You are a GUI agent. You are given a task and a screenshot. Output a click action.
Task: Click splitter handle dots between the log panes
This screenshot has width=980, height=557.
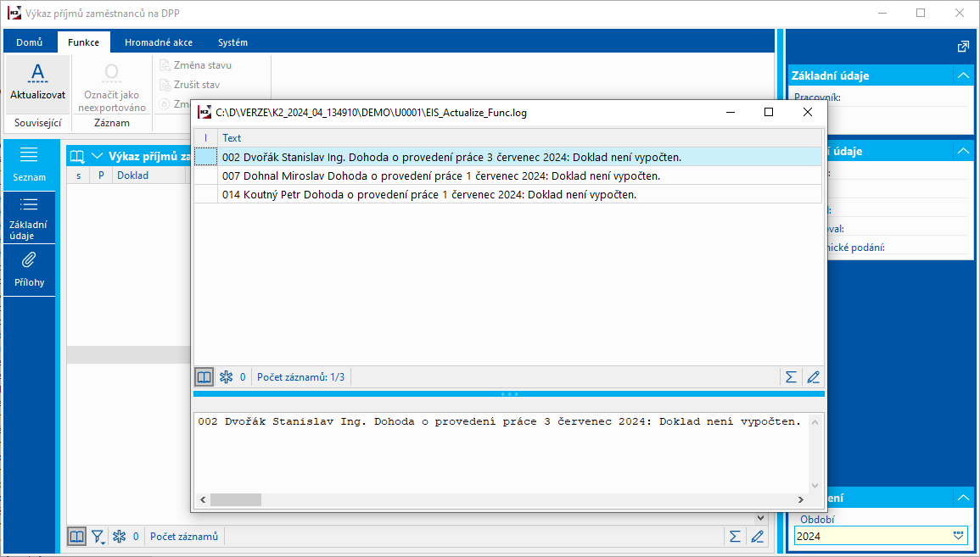tap(509, 394)
